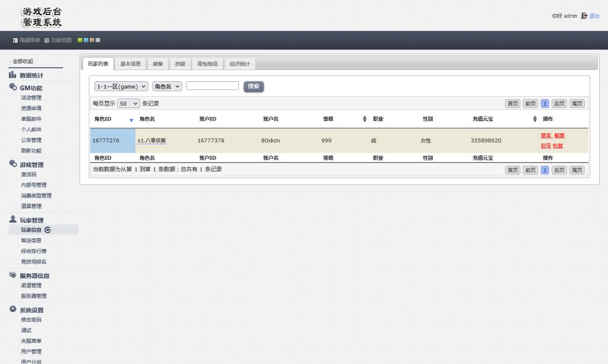
Task: Select the green theme color swatch
Action: point(80,40)
